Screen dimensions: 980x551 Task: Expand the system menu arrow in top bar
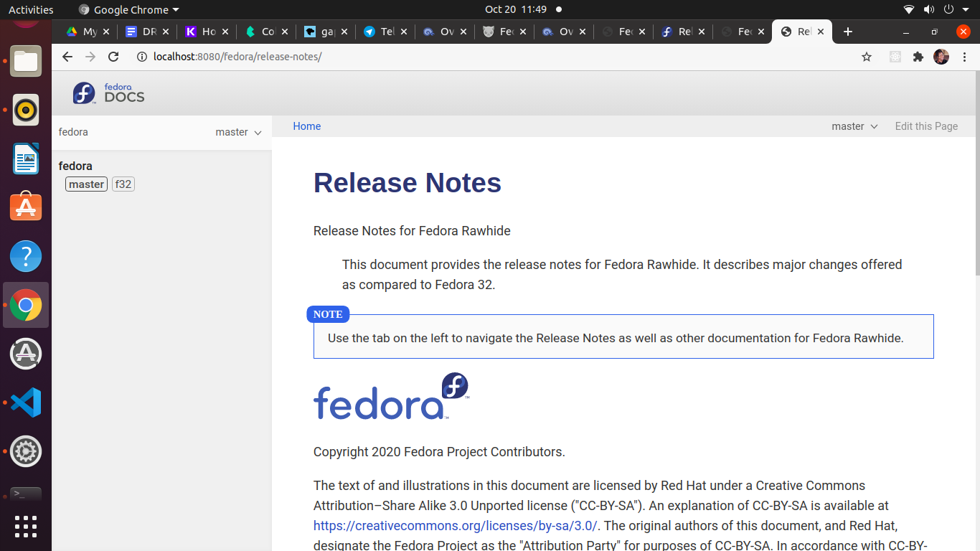(x=966, y=9)
